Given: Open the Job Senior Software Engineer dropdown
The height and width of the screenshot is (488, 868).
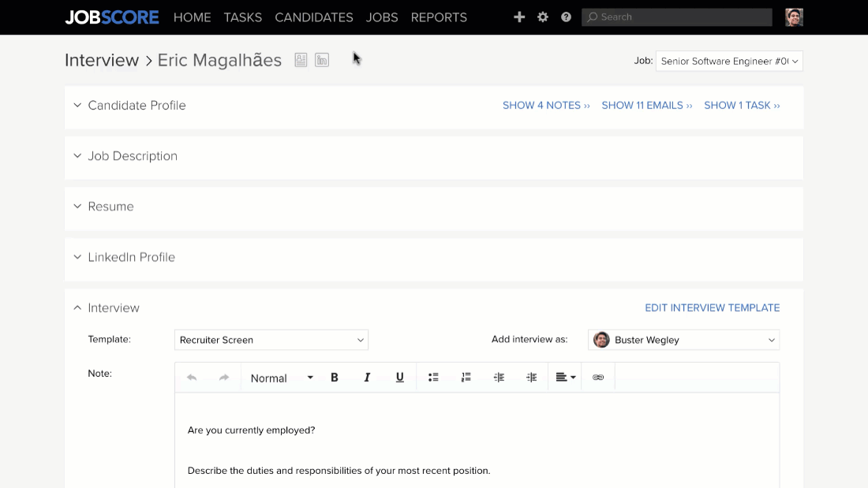Looking at the screenshot, I should coord(729,61).
